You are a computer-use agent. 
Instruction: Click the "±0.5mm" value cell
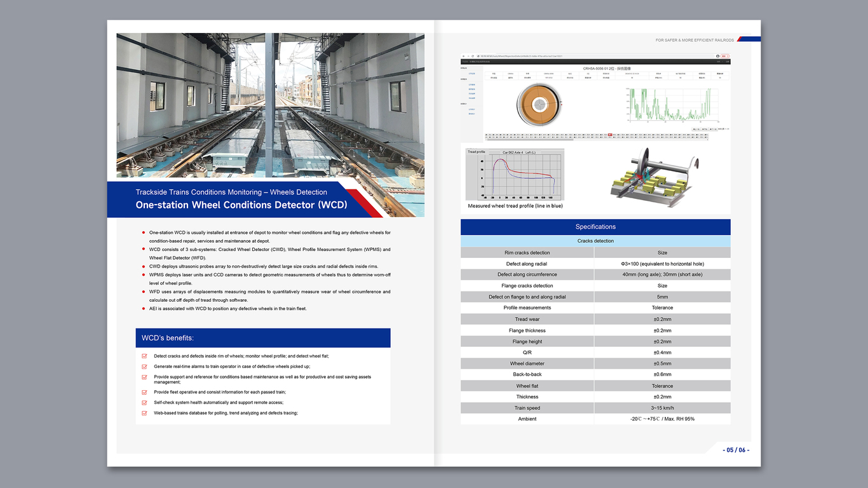(663, 363)
